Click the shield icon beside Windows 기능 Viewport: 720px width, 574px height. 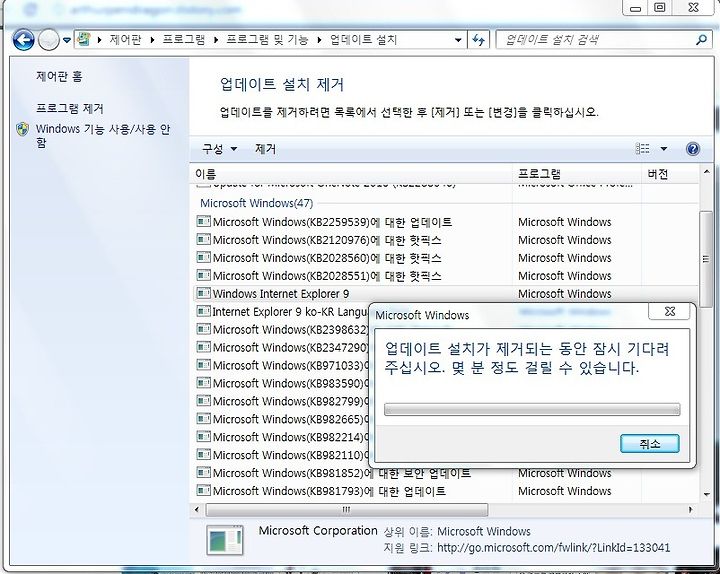coord(22,129)
